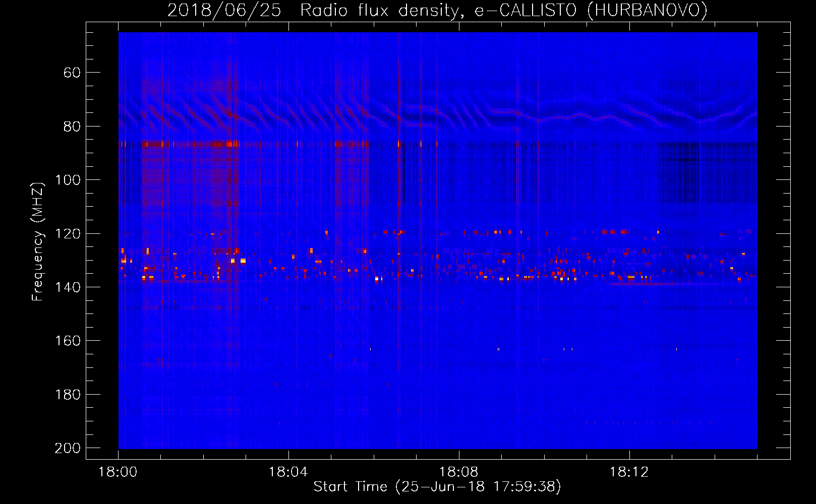
Task: Click the 140 frequency tick label
Action: (68, 287)
